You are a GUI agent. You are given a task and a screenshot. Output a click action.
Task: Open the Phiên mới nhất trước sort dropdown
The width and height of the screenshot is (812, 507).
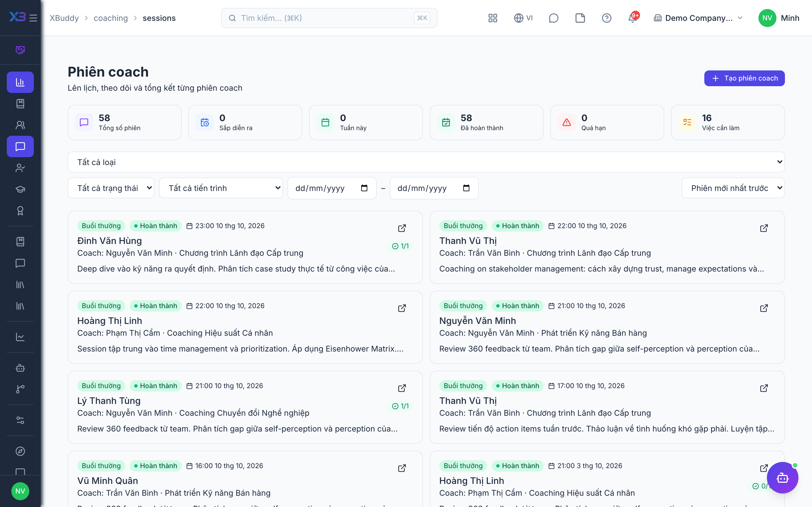tap(733, 188)
